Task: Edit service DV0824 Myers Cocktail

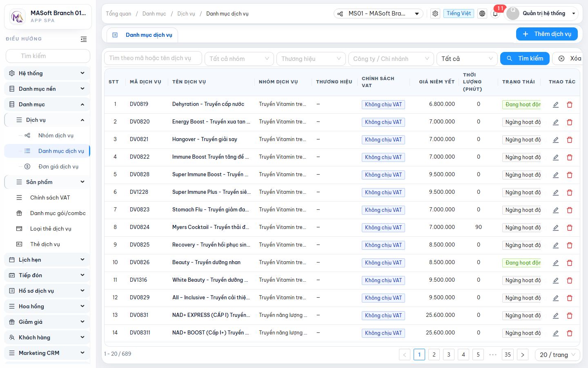Action: pos(556,228)
